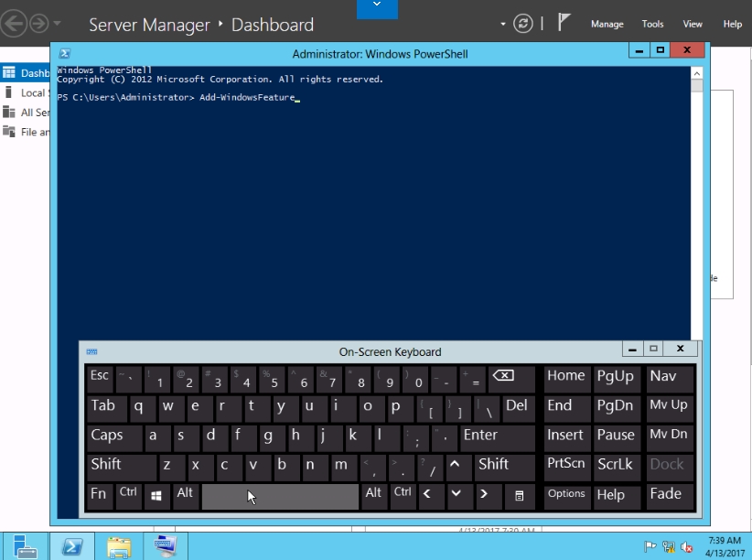Open the Tools menu

(x=652, y=24)
